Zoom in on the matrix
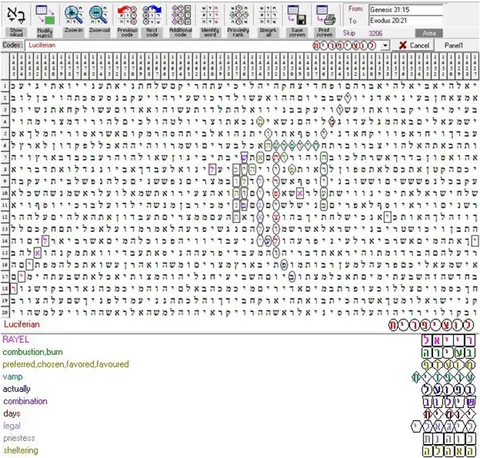This screenshot has height=458, width=480. 74,15
